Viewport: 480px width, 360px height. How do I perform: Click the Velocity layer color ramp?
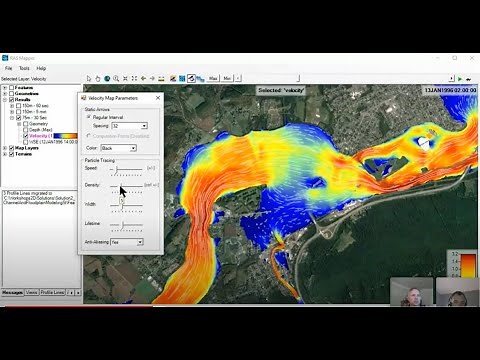(65, 136)
